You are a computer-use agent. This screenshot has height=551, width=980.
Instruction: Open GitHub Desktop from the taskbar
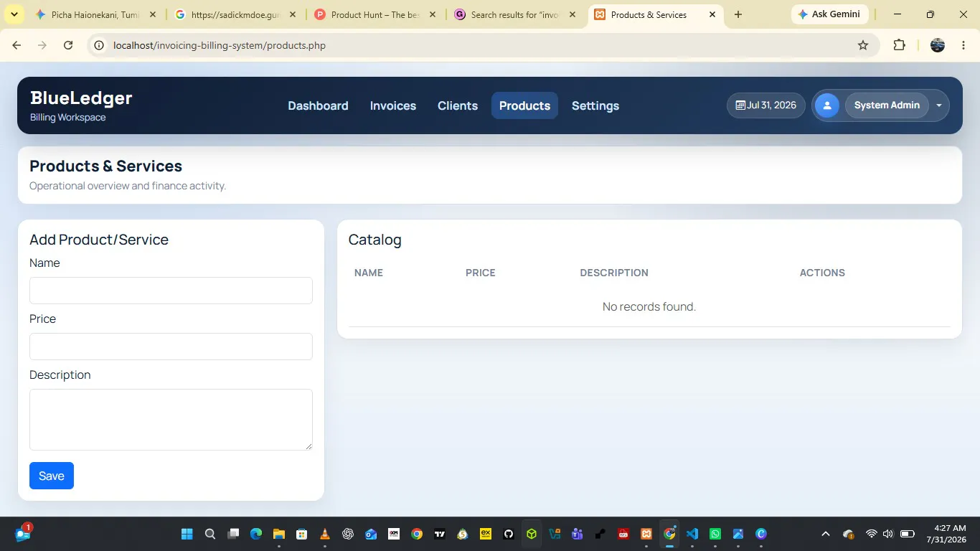509,534
